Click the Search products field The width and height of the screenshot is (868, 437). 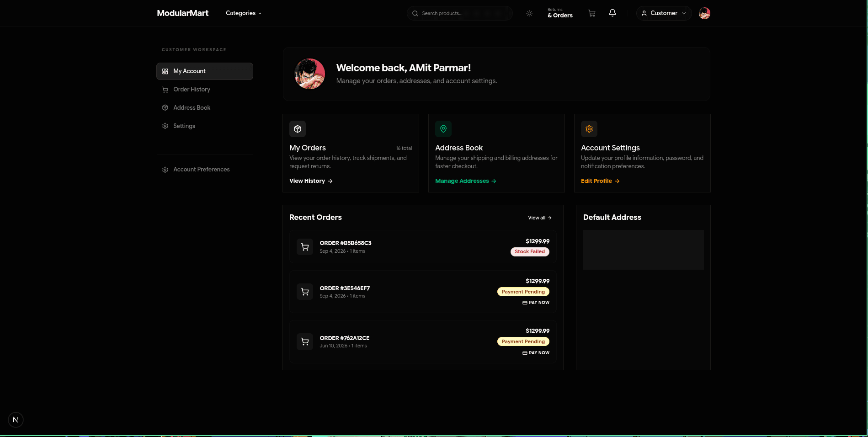click(x=459, y=13)
